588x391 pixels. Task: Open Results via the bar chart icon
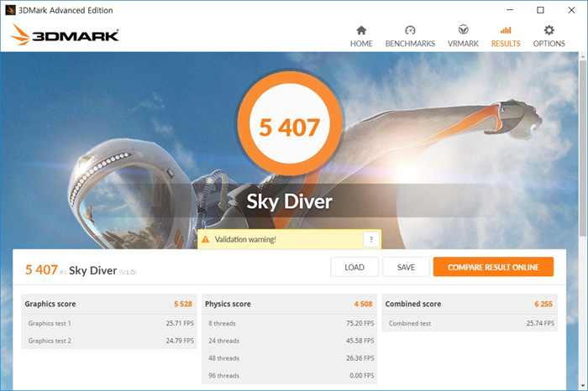pos(506,30)
